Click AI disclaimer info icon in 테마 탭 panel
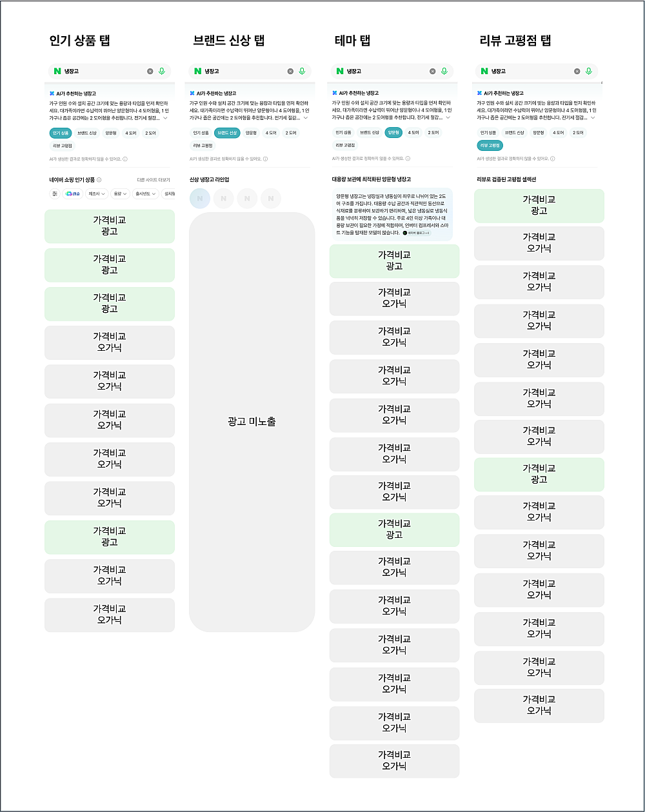This screenshot has width=645, height=812. pyautogui.click(x=408, y=159)
